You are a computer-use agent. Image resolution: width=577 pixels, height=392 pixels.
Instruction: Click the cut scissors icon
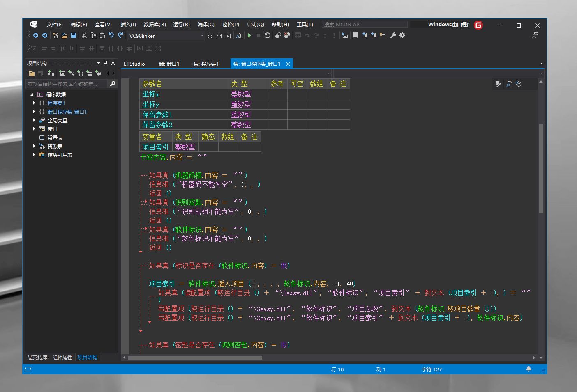tap(84, 36)
